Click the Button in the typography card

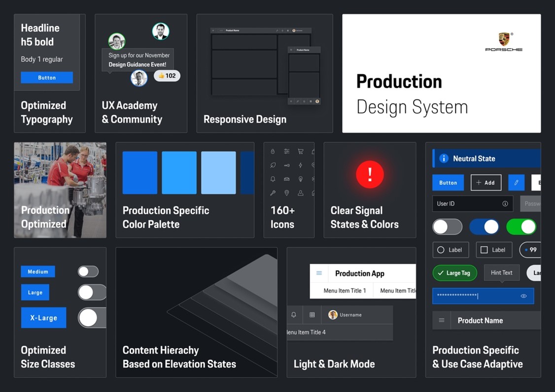47,77
